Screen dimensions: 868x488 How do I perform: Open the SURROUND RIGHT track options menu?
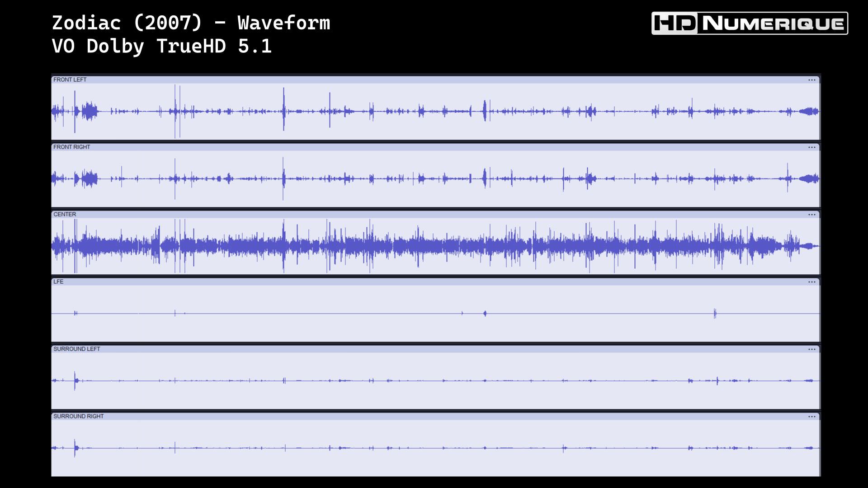pos(812,417)
